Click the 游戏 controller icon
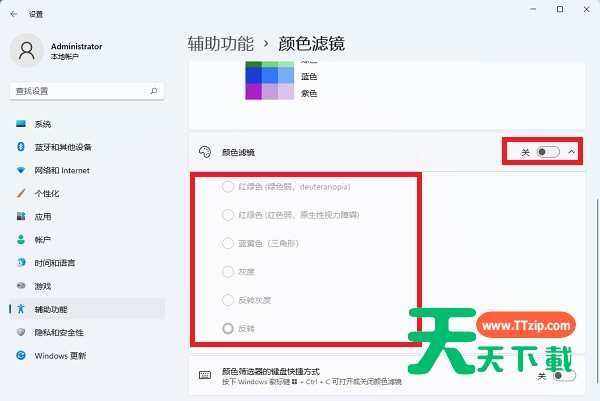 (21, 286)
